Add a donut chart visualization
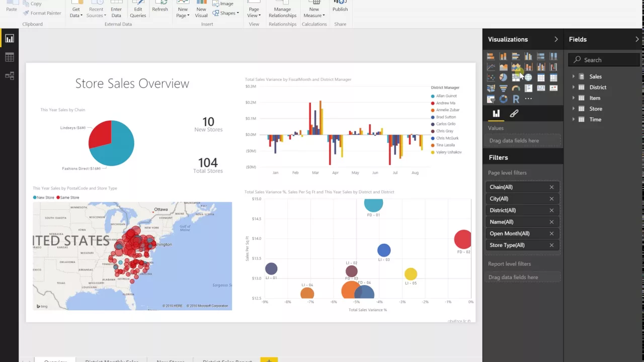644x362 pixels. (503, 99)
